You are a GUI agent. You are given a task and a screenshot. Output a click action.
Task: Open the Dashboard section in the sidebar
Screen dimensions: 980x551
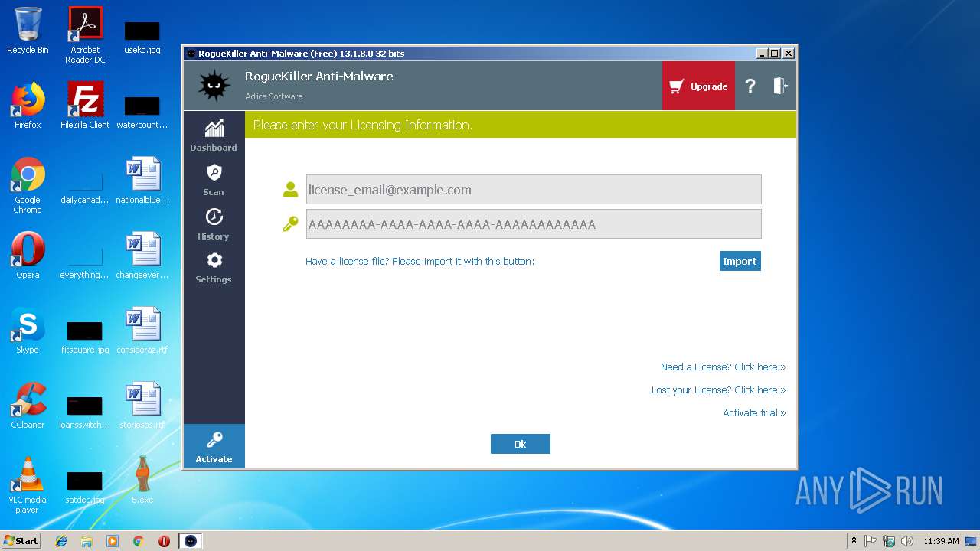pos(214,135)
